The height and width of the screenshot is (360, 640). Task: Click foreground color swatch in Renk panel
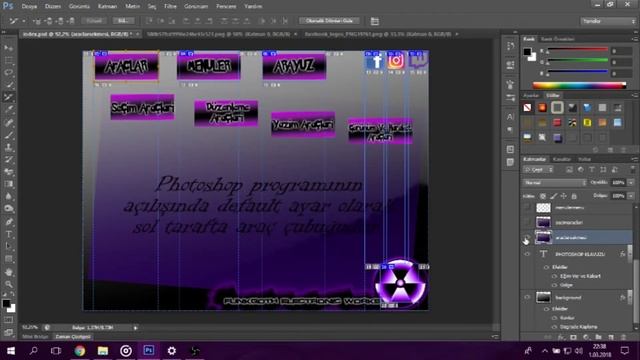527,52
